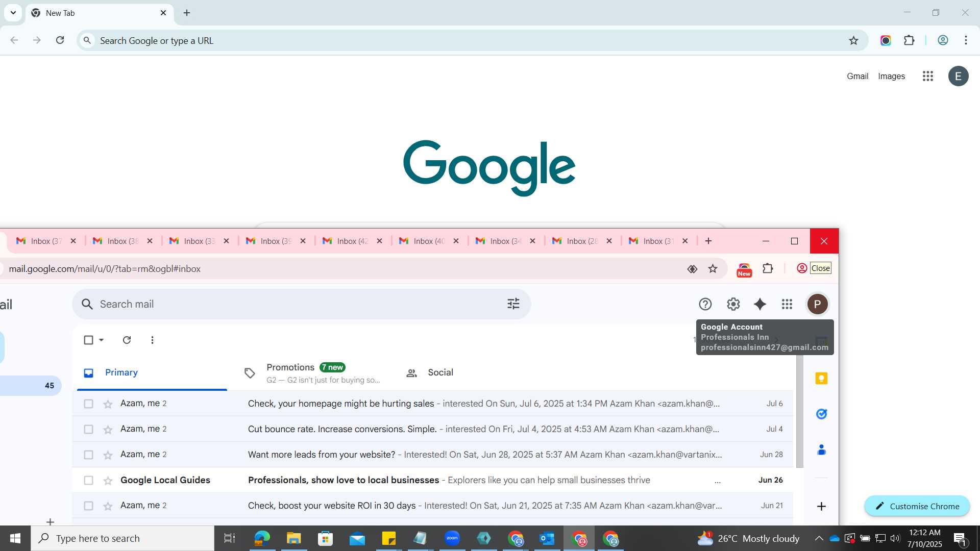This screenshot has width=980, height=551.
Task: Launch Microsoft Edge from taskbar
Action: pyautogui.click(x=262, y=538)
